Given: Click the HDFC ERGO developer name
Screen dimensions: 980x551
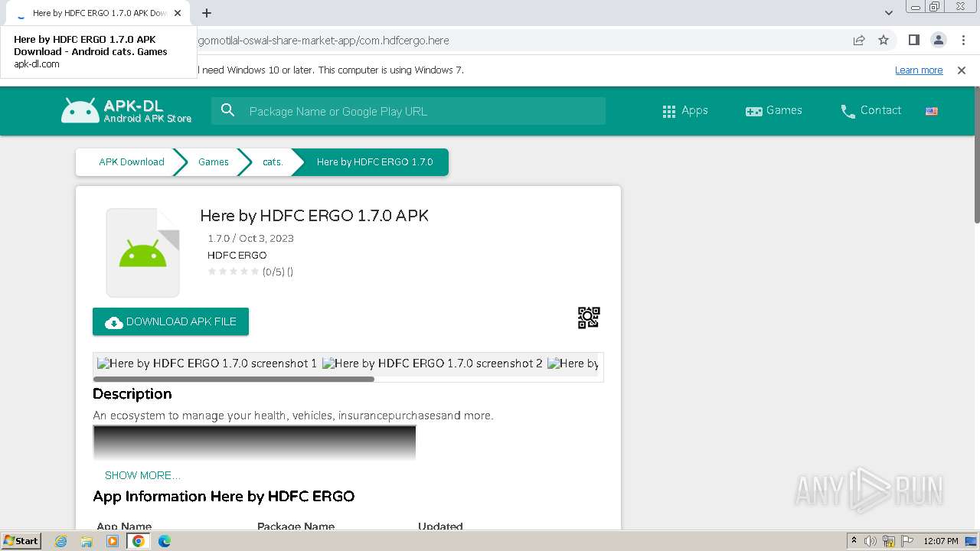Looking at the screenshot, I should 237,255.
